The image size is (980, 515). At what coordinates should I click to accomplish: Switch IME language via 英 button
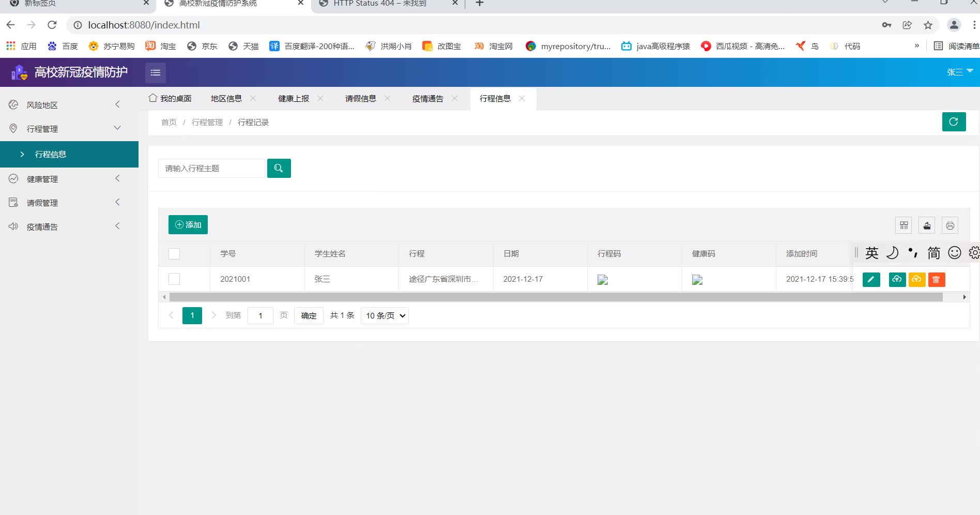tap(872, 252)
